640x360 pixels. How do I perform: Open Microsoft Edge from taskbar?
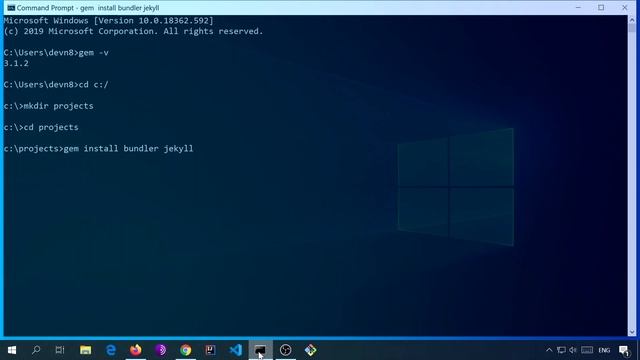(111, 350)
